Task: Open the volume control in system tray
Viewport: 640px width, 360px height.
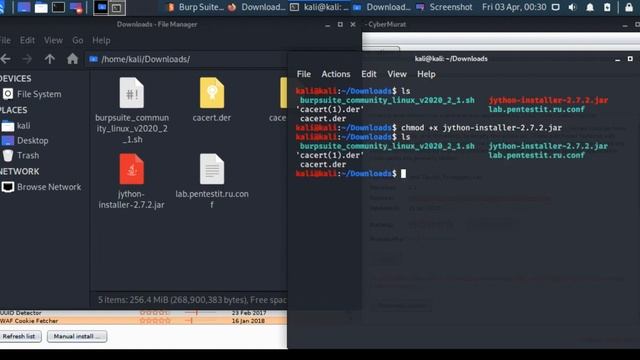Action: point(572,7)
